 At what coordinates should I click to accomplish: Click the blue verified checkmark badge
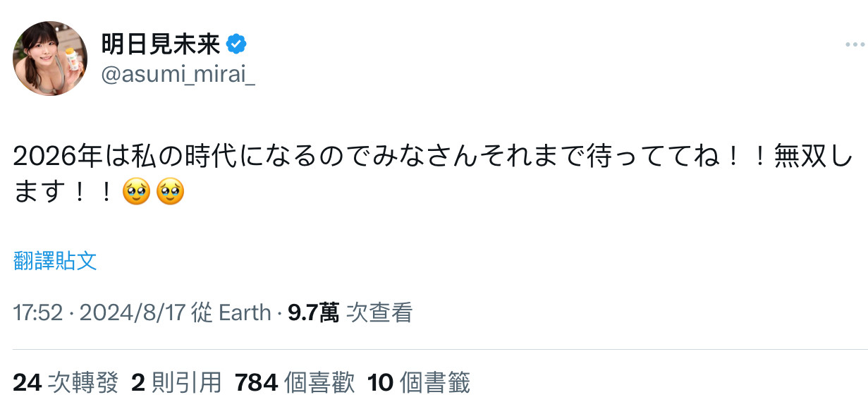(x=236, y=45)
